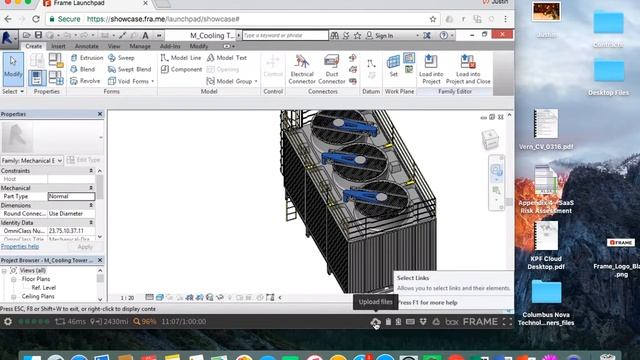Pick the Revolve form tool
This screenshot has height=360, width=640.
[x=85, y=81]
